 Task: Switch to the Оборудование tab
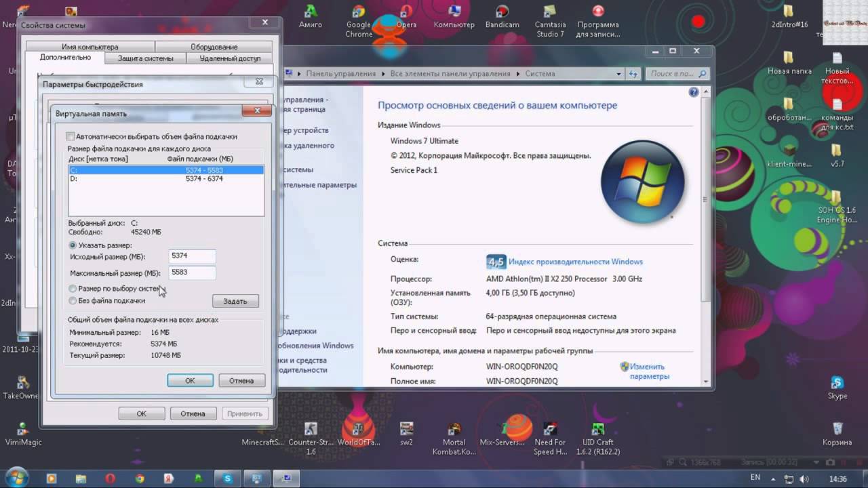pyautogui.click(x=214, y=47)
